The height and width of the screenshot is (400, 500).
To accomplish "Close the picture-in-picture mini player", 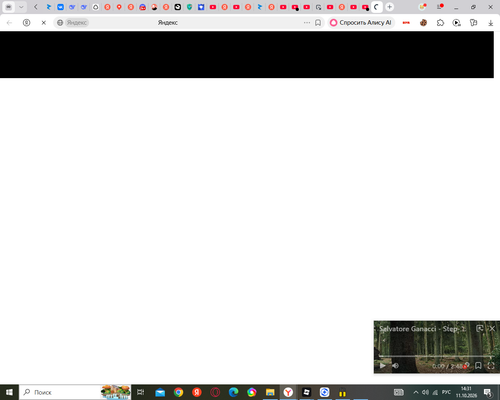I will point(492,329).
